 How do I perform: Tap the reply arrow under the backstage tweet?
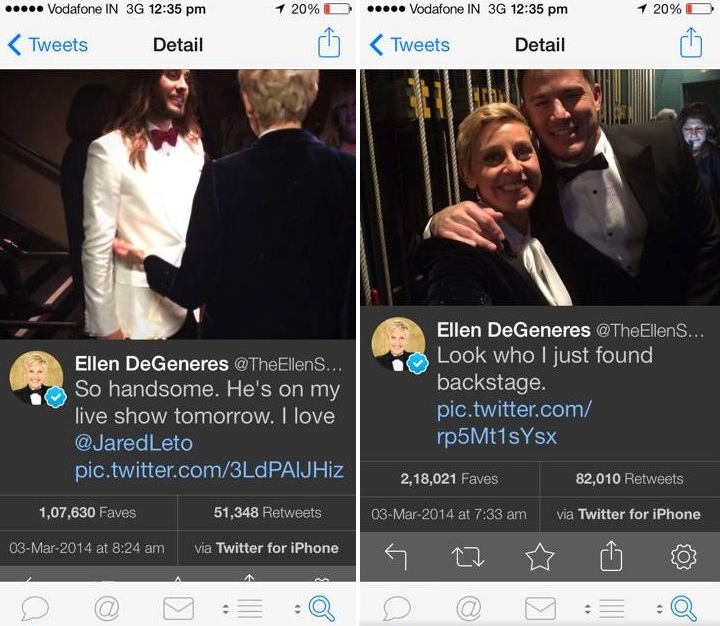coord(396,557)
